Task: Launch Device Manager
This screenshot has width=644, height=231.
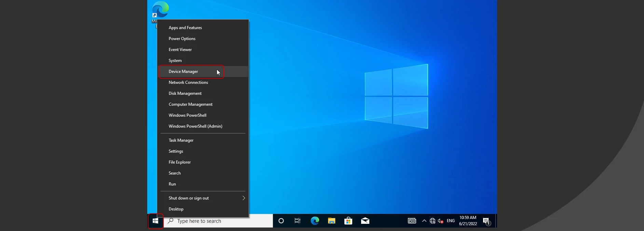Action: [203, 72]
